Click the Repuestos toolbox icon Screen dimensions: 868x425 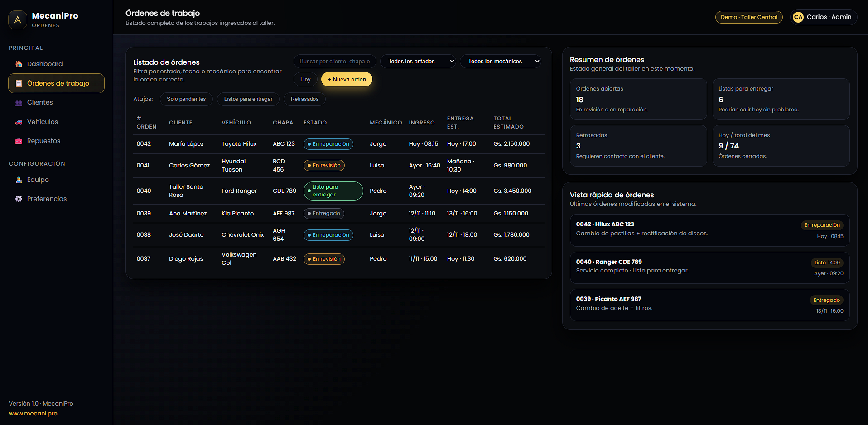(19, 141)
